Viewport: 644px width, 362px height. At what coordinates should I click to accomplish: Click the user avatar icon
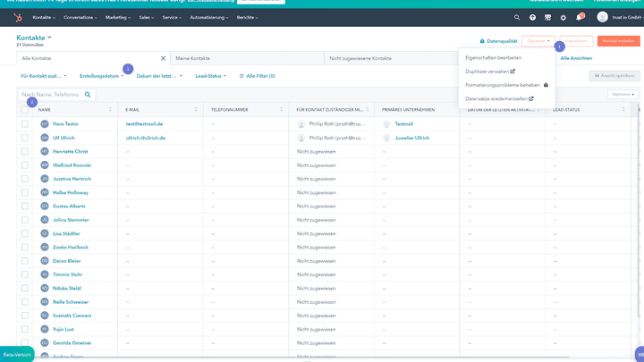coord(602,17)
